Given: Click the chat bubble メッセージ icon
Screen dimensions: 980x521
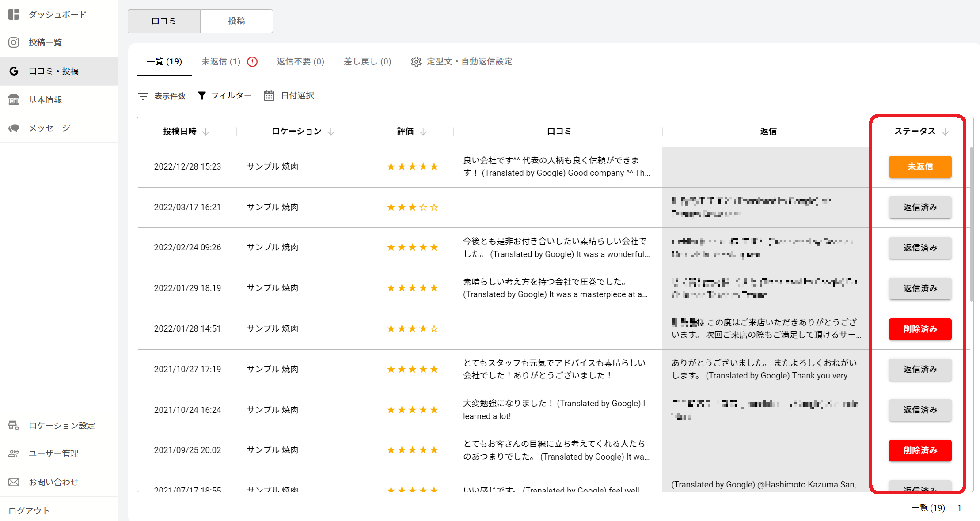Looking at the screenshot, I should click(14, 128).
